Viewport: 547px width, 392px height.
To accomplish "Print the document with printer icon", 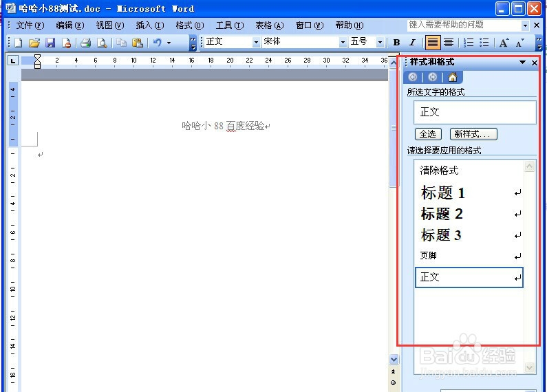I will 85,43.
